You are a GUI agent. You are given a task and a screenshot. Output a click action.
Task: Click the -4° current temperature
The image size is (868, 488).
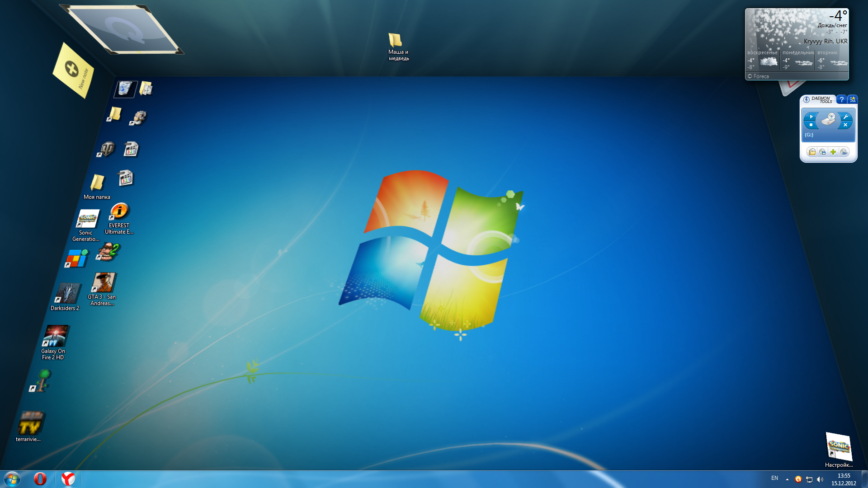(838, 16)
